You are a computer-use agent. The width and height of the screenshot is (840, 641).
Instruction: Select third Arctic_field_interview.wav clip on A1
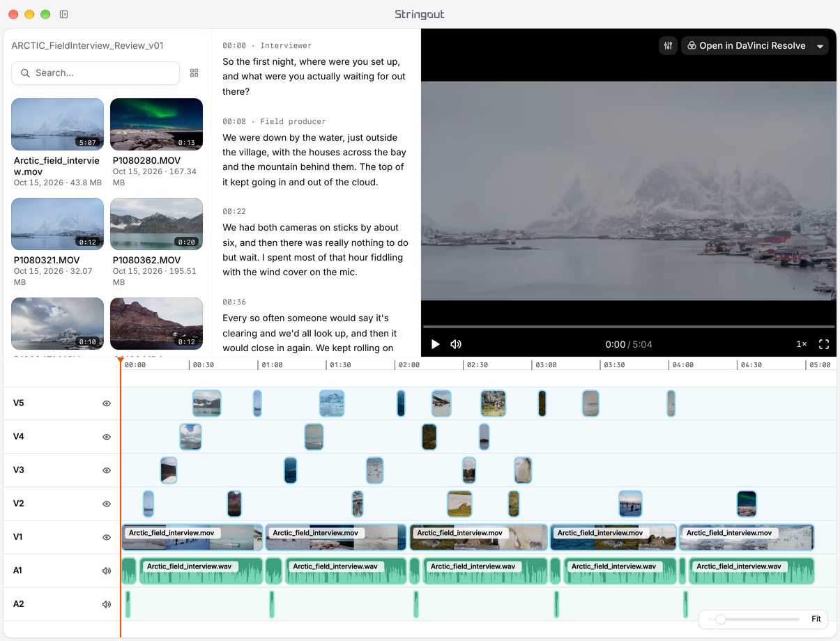click(x=484, y=571)
